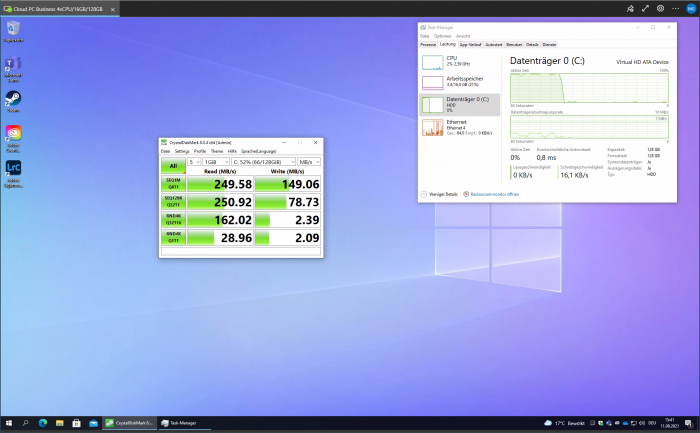Open Microsoft Store from the taskbar
This screenshot has width=700, height=433.
tap(76, 423)
